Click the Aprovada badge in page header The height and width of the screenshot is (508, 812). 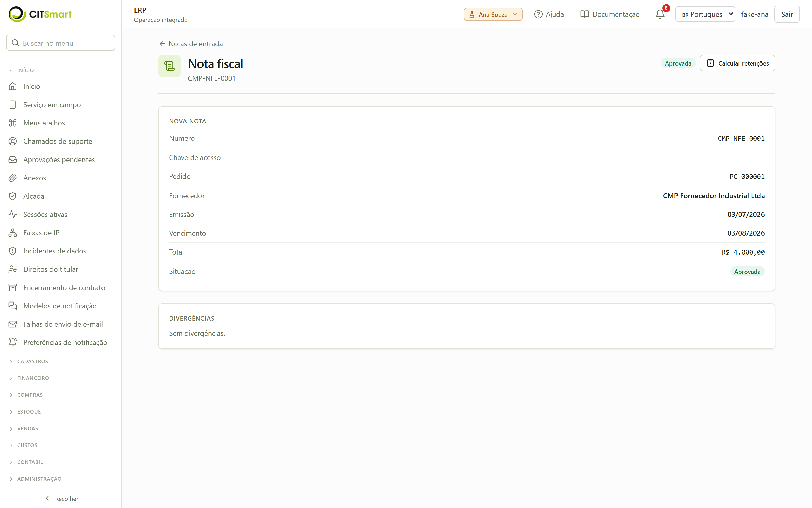678,63
